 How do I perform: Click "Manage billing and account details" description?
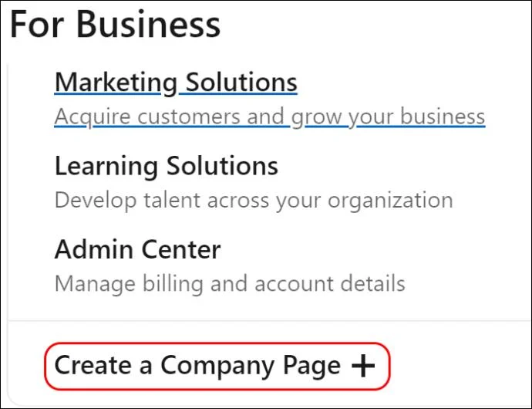point(229,283)
